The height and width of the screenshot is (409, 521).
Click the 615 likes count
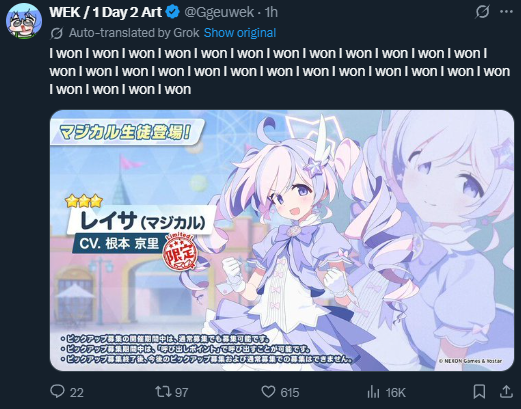pos(290,392)
